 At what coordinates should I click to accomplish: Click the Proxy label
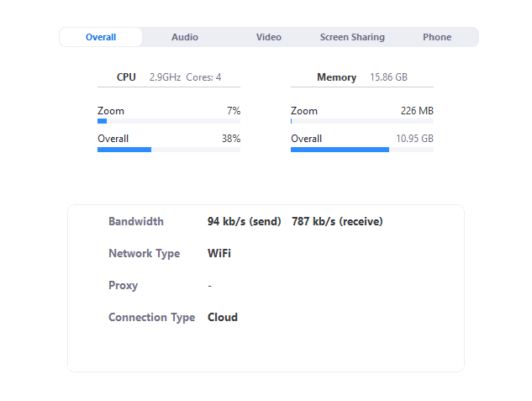click(x=124, y=286)
